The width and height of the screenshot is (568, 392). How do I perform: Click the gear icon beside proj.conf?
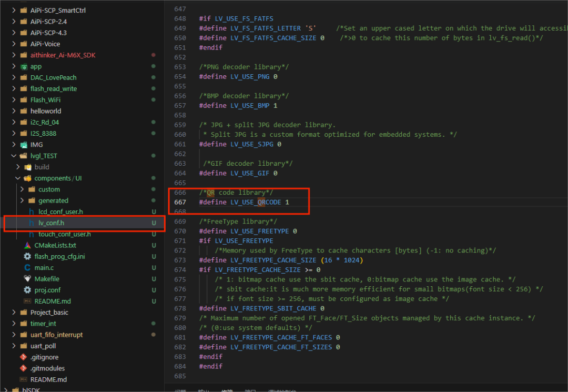point(27,290)
